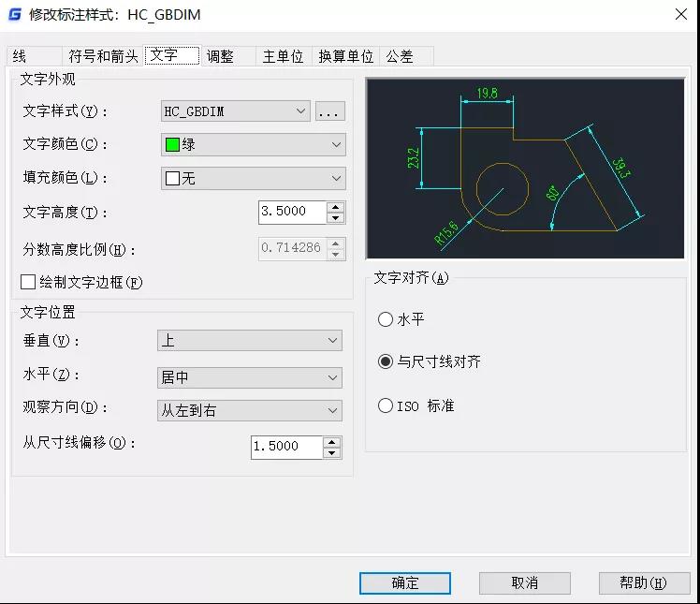This screenshot has height=604, width=700.
Task: Expand 观察方向 dropdown showing 从左到右
Action: pos(250,410)
